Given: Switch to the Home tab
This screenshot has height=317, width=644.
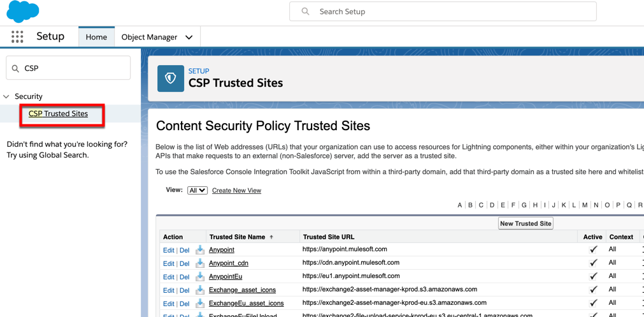Looking at the screenshot, I should point(96,37).
